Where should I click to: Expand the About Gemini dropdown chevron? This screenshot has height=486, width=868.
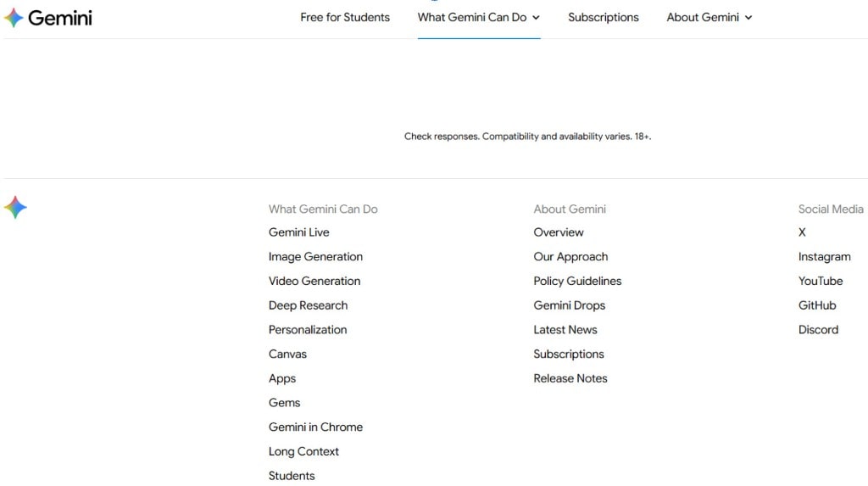[x=748, y=18]
